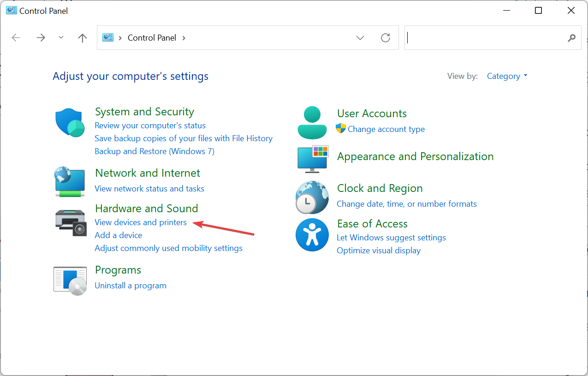The width and height of the screenshot is (588, 376).
Task: Show recent locations dropdown arrow
Action: (x=61, y=38)
